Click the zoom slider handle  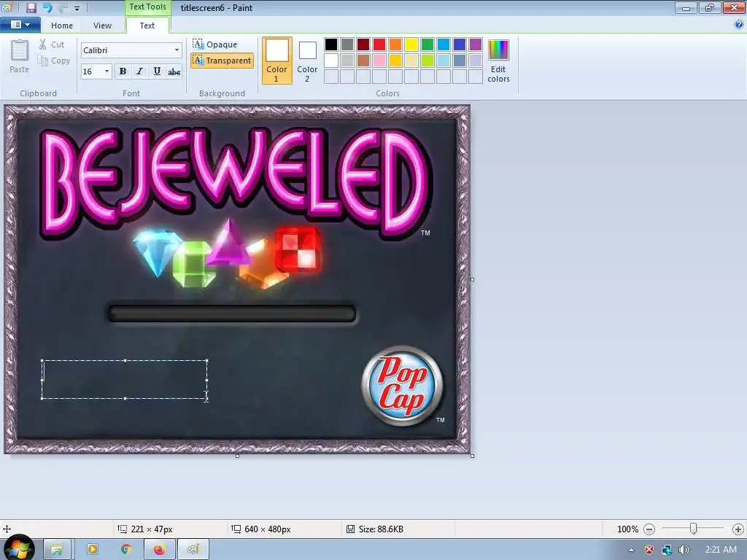coord(694,529)
